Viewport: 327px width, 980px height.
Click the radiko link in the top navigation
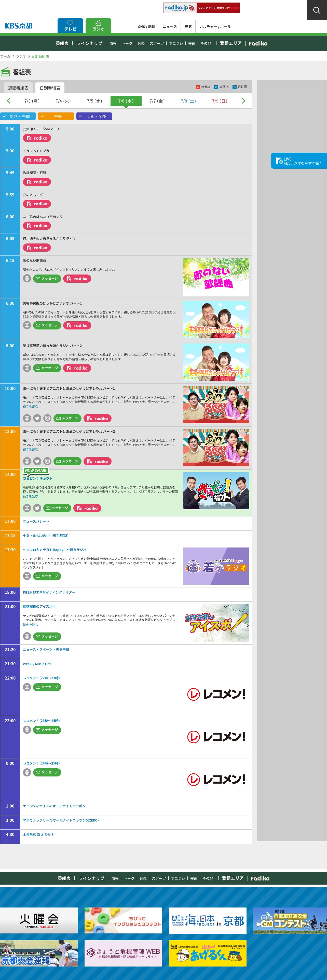pyautogui.click(x=258, y=43)
